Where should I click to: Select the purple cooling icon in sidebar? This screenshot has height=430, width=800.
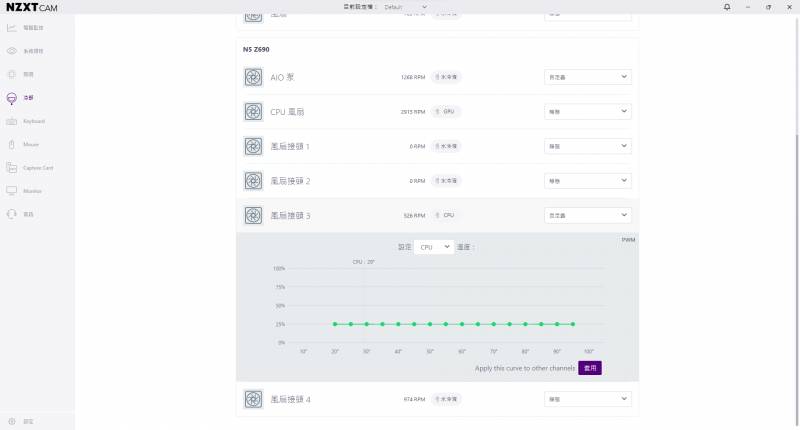click(11, 98)
